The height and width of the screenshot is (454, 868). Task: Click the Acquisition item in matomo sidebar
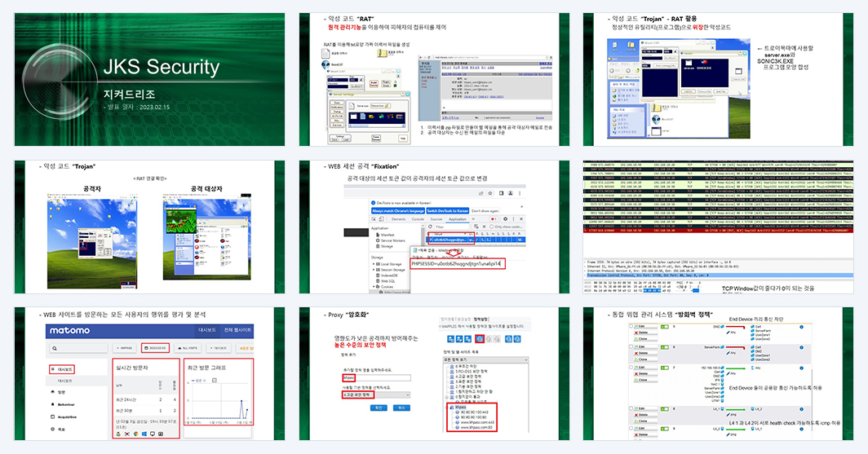coord(68,417)
